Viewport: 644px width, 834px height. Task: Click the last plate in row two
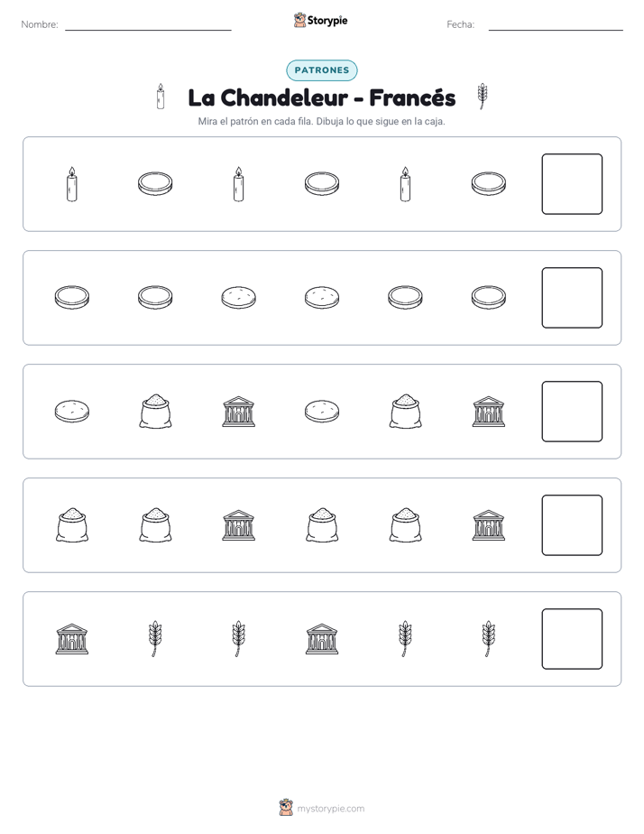488,297
